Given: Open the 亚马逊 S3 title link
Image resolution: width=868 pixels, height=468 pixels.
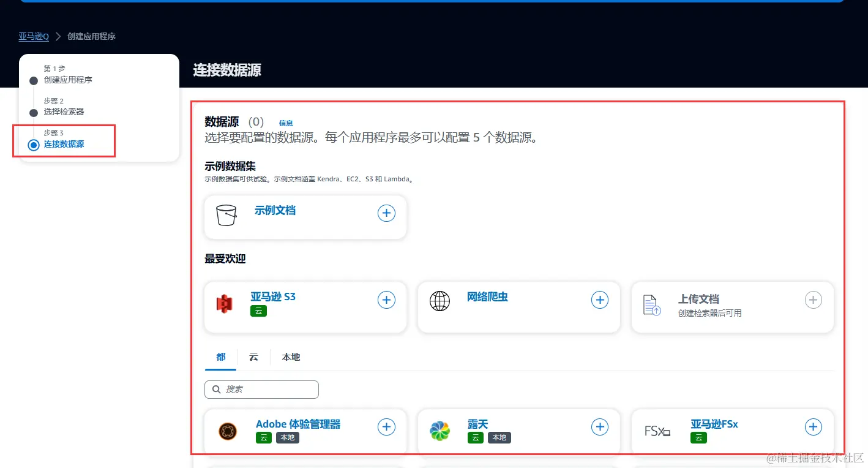Looking at the screenshot, I should point(273,296).
